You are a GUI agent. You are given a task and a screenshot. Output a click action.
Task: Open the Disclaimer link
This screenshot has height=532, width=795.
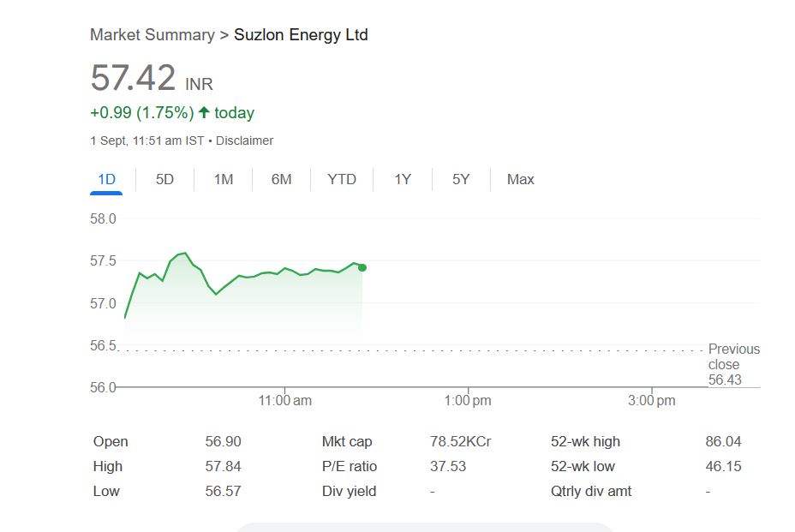pos(245,140)
